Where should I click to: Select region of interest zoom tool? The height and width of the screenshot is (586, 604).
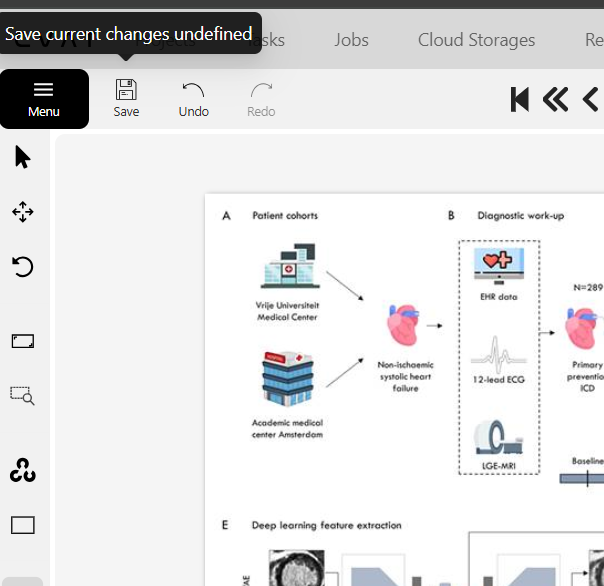22,396
